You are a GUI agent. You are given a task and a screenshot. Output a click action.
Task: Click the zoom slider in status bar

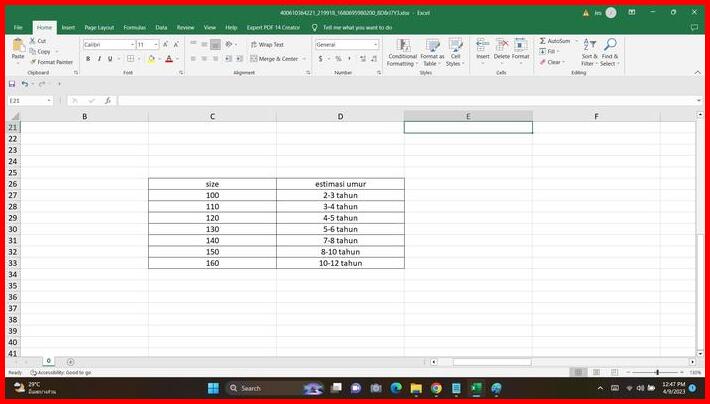[x=656, y=372]
